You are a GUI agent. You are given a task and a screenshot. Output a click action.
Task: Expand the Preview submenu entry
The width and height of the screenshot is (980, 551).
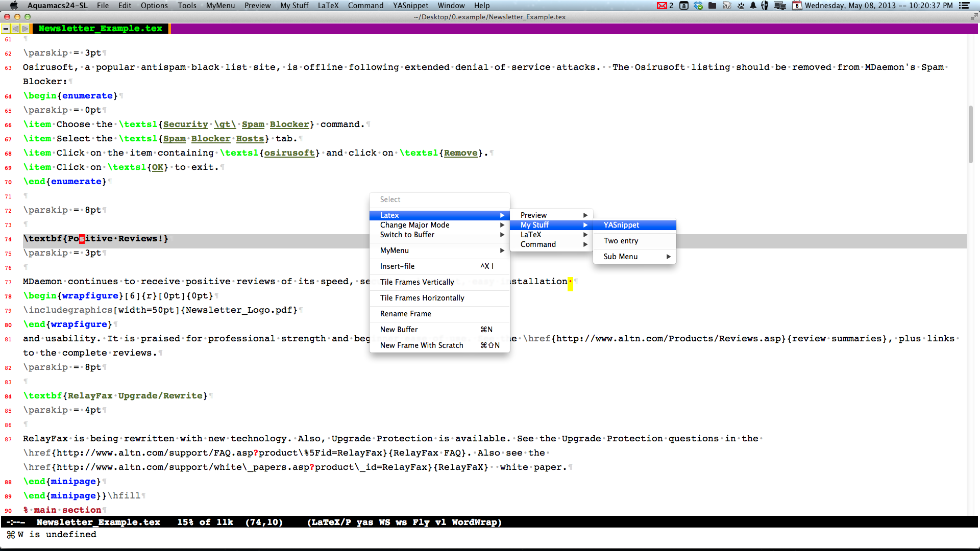551,215
